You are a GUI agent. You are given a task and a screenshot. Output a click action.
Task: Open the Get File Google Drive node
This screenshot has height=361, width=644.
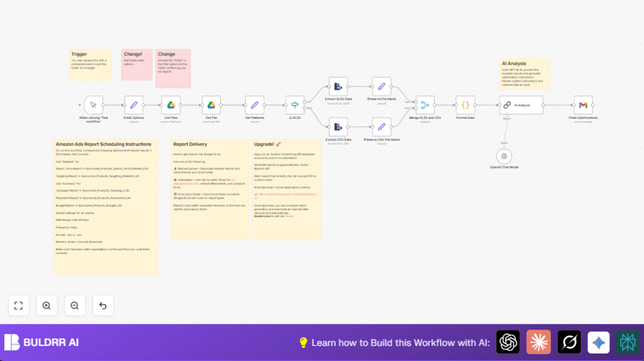pyautogui.click(x=211, y=105)
